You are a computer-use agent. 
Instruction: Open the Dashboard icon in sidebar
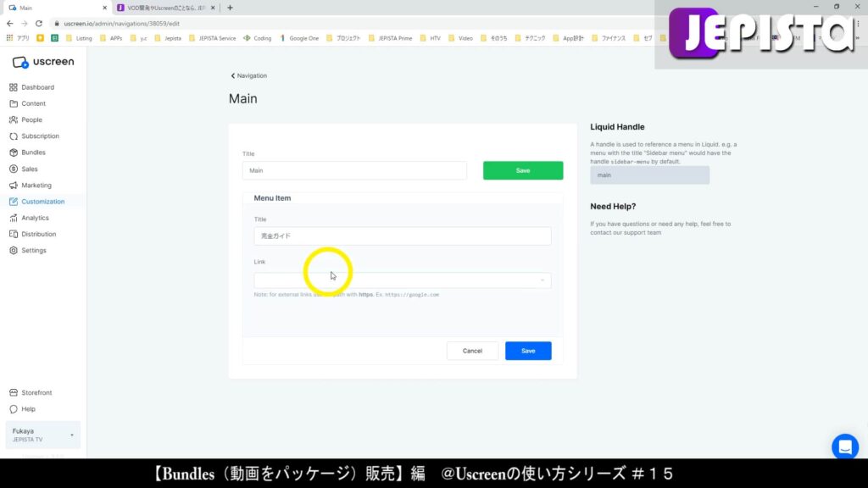[x=14, y=87]
